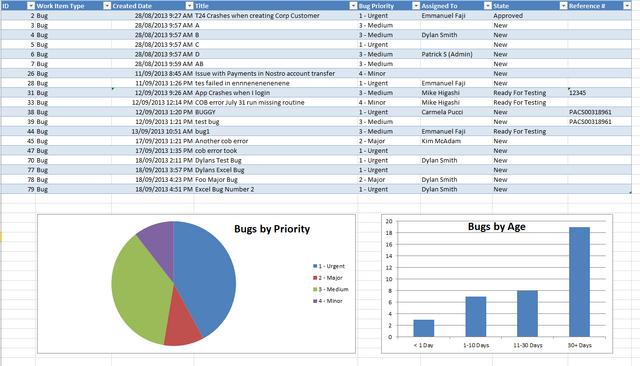Open the Reference # filter dropdown

coord(627,6)
